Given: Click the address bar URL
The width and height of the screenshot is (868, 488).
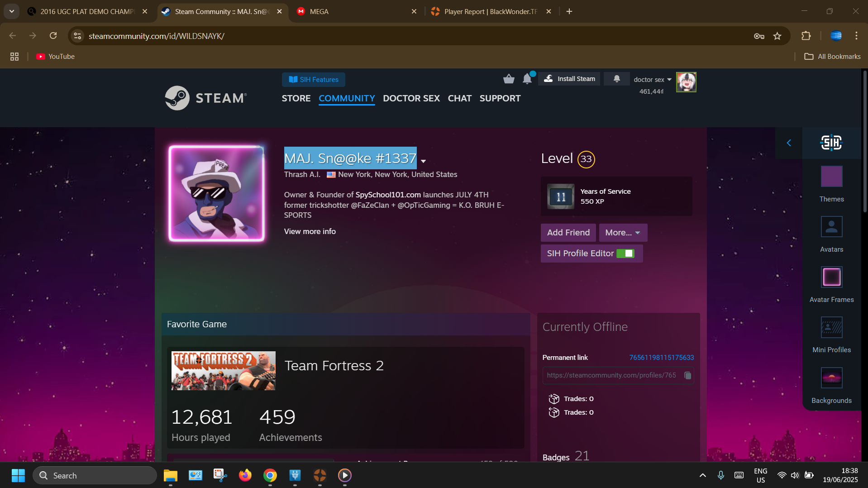Looking at the screenshot, I should [x=156, y=36].
